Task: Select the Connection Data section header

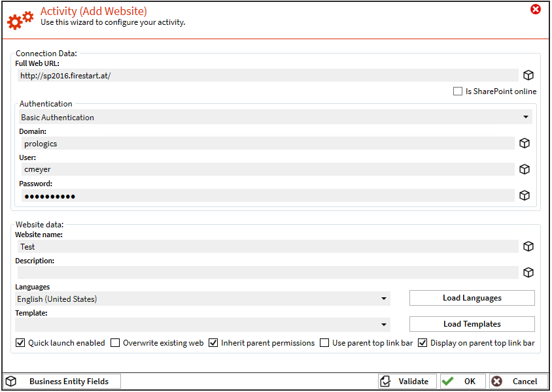Action: pos(45,53)
